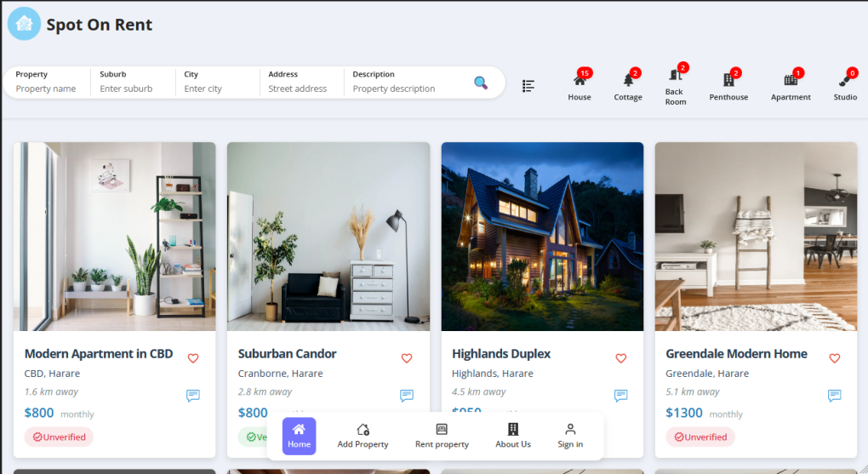Click the Spot On Rent logo icon

(24, 24)
